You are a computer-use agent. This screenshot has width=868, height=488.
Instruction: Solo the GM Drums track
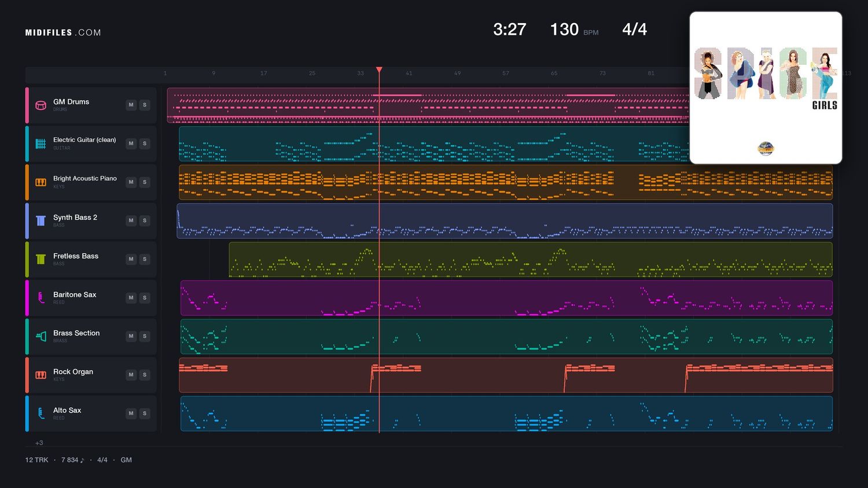(145, 105)
